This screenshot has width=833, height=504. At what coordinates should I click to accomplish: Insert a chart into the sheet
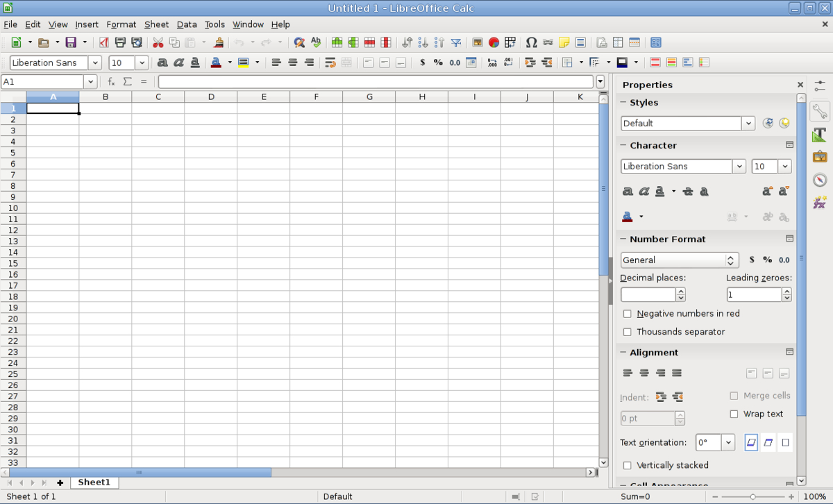[x=493, y=42]
